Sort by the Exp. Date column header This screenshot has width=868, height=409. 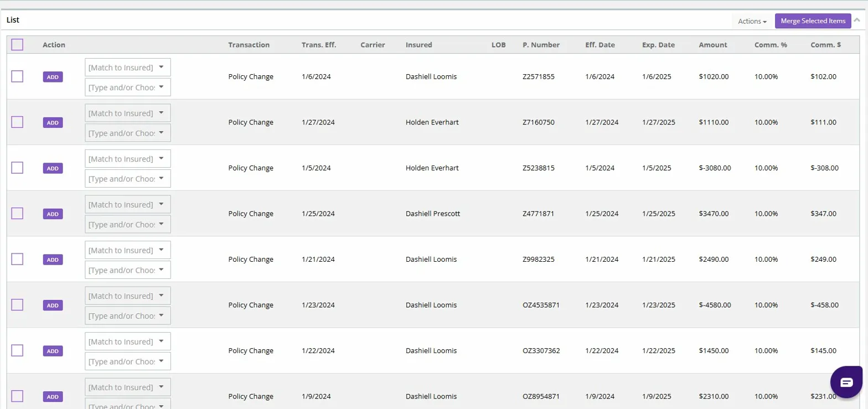(x=658, y=45)
